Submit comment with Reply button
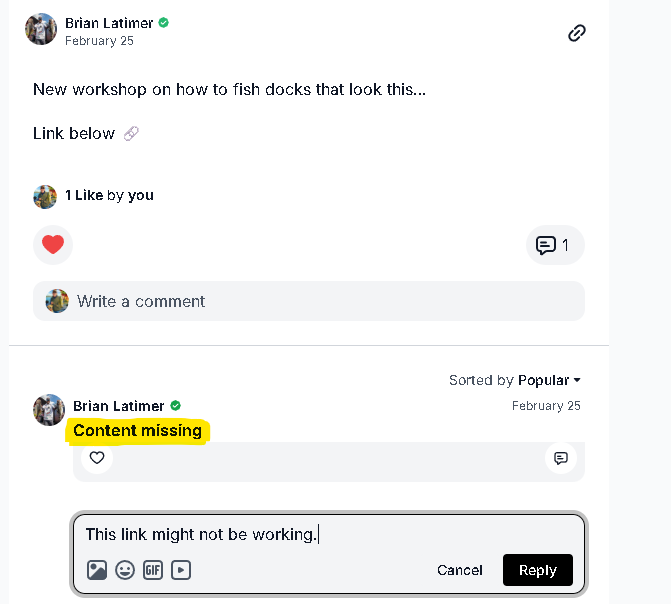 (537, 570)
